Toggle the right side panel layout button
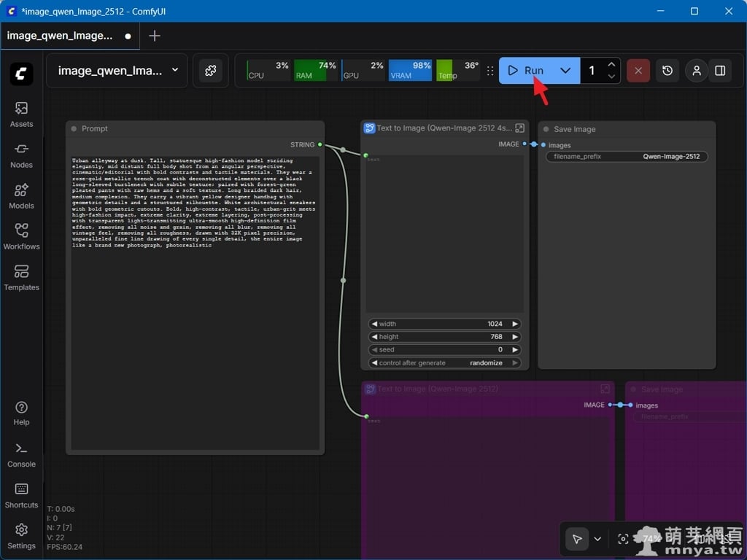Screen dimensions: 747x560 point(720,71)
